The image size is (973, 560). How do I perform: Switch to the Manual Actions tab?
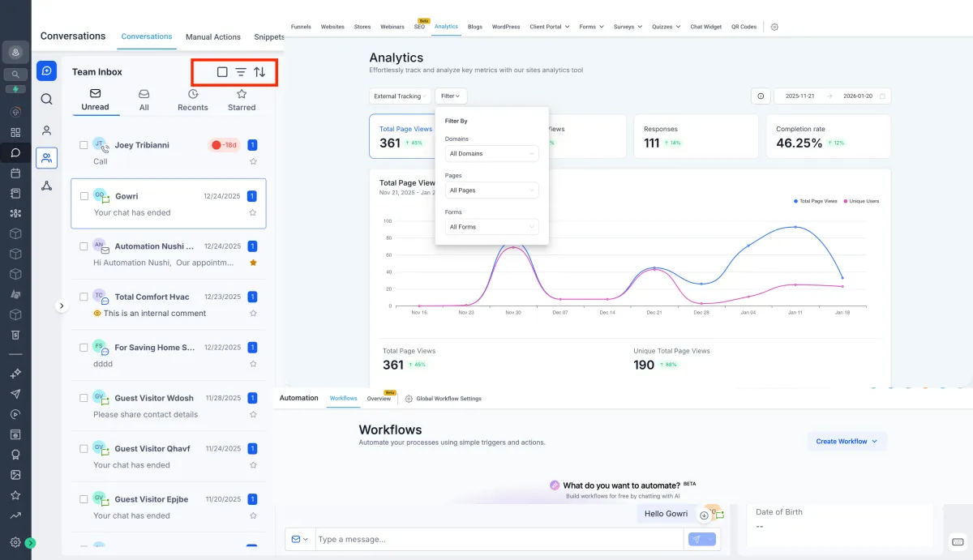point(212,36)
